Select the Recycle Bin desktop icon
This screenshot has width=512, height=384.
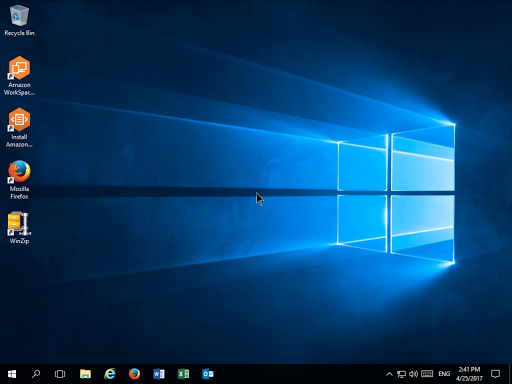click(19, 20)
